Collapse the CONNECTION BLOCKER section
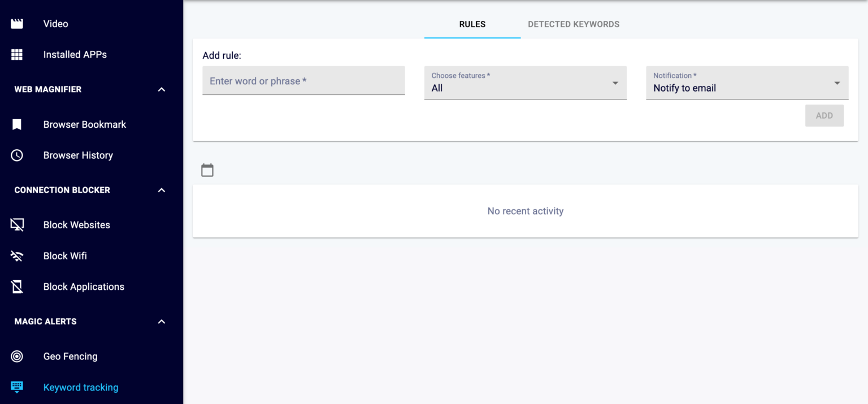This screenshot has height=404, width=868. [162, 190]
